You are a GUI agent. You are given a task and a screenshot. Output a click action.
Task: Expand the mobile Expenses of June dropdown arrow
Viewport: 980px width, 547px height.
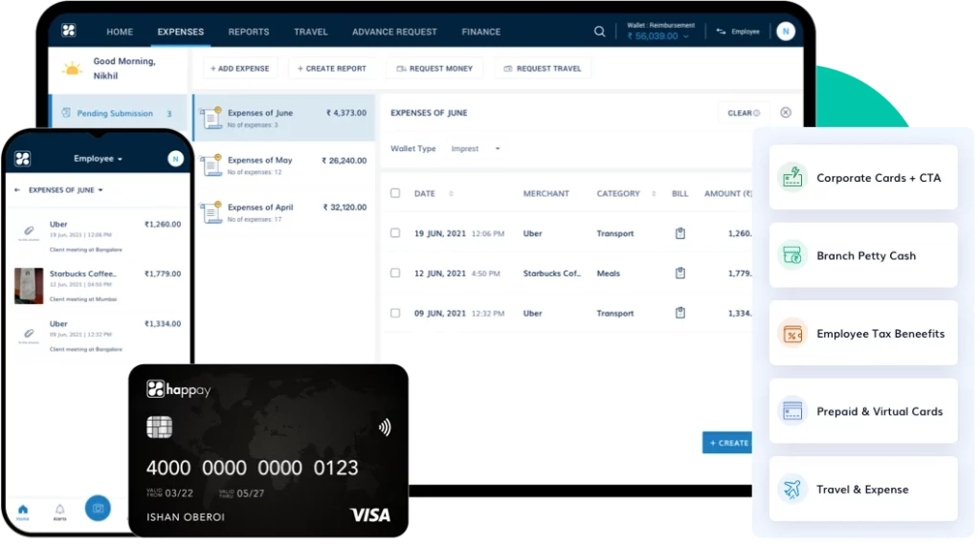coord(100,190)
